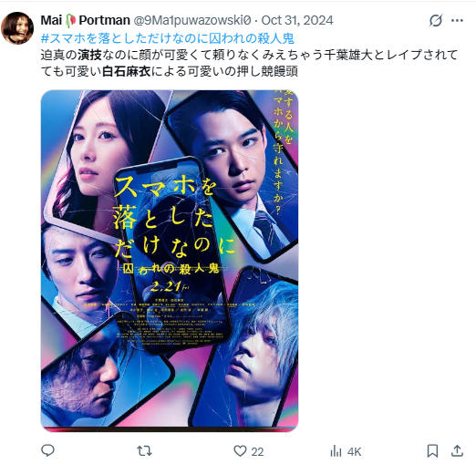Viewport: 476px width, 464px height.
Task: Click the bold 白石麻衣 text in post
Action: click(126, 71)
